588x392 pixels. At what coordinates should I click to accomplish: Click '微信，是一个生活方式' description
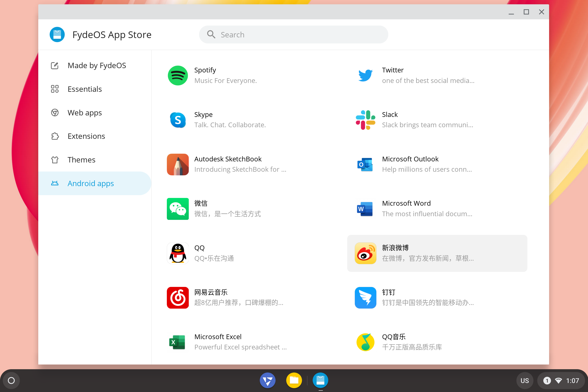[228, 214]
